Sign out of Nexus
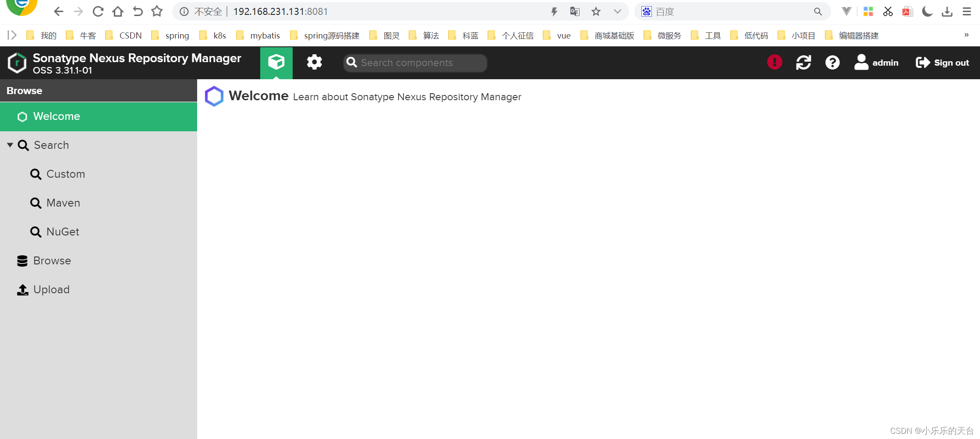980x439 pixels. (x=942, y=63)
